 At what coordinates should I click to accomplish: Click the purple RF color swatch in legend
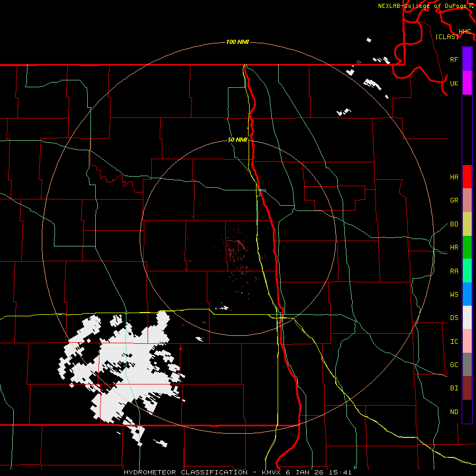coord(467,59)
